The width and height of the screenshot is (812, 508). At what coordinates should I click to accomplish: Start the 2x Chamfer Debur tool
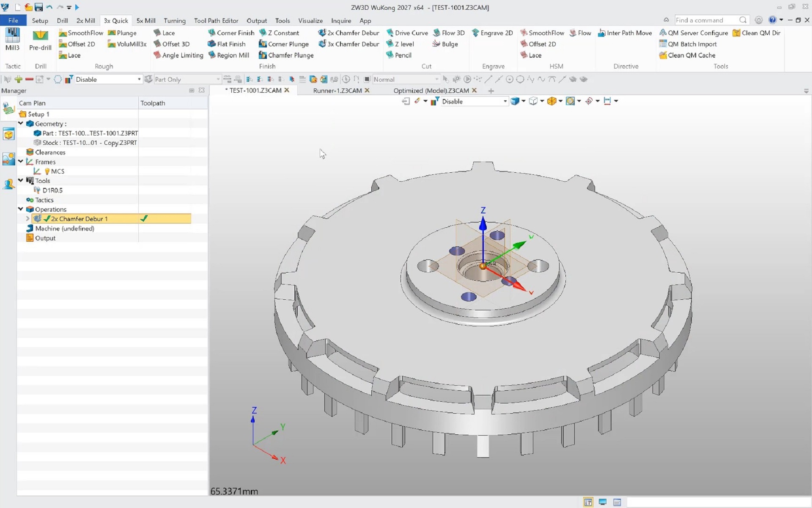coord(348,33)
